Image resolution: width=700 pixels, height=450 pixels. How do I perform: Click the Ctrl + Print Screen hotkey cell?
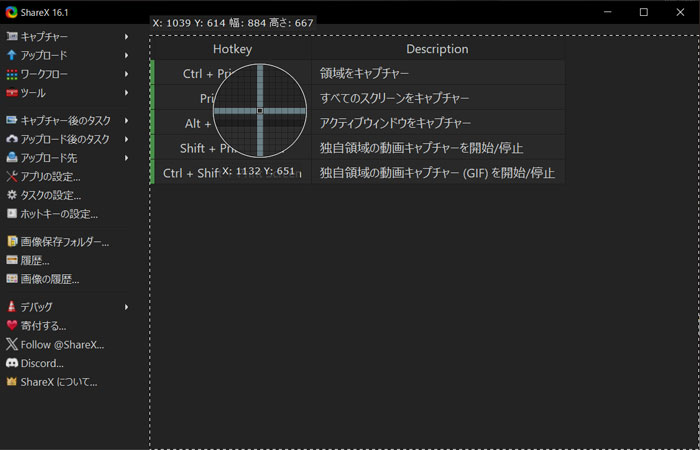click(232, 74)
